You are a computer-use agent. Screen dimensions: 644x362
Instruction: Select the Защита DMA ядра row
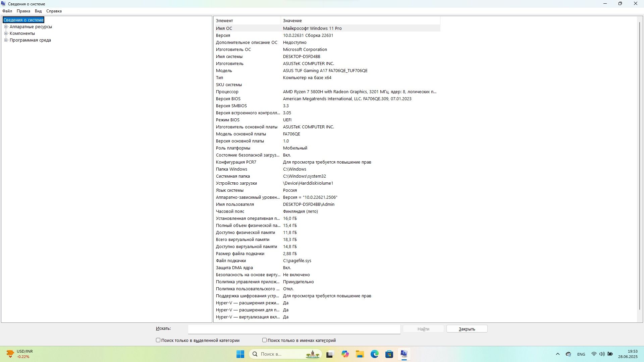pyautogui.click(x=327, y=268)
